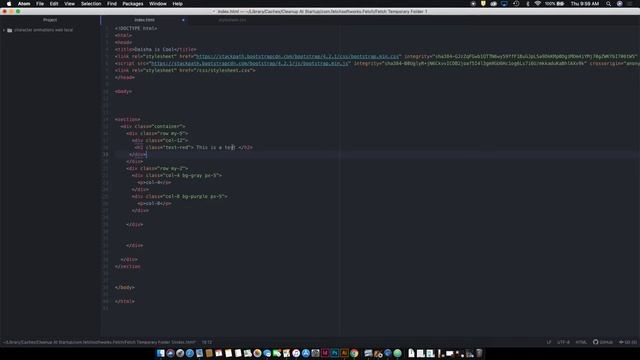Open the Packages menu
Image resolution: width=640 pixels, height=360 pixels.
pos(133,4)
